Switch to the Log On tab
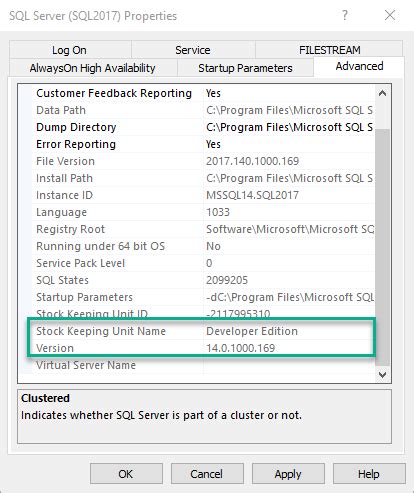 tap(70, 50)
